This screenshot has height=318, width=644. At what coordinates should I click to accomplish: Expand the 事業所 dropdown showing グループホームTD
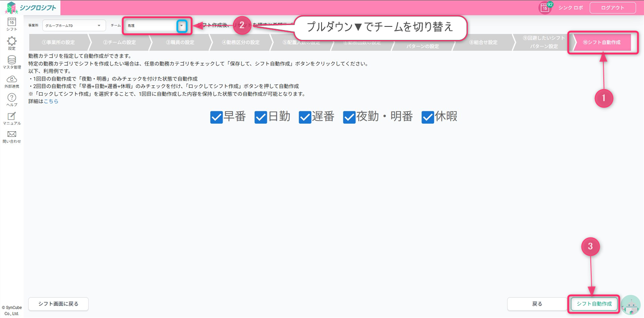tap(74, 26)
